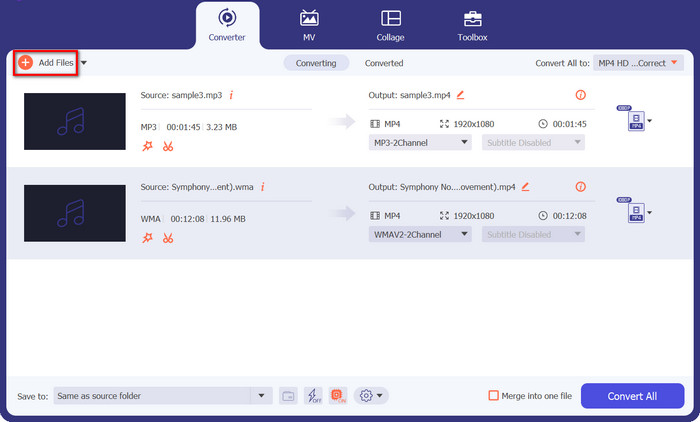Expand the Add Files dropdown arrow

[83, 63]
